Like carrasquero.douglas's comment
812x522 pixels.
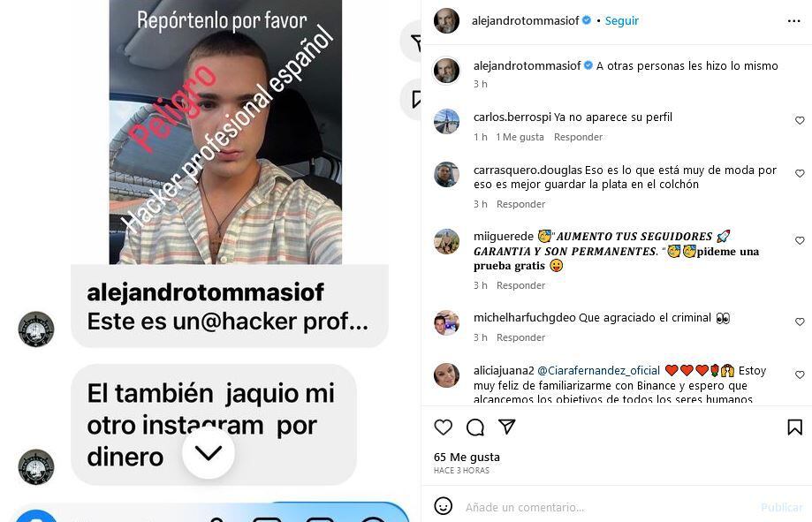800,173
